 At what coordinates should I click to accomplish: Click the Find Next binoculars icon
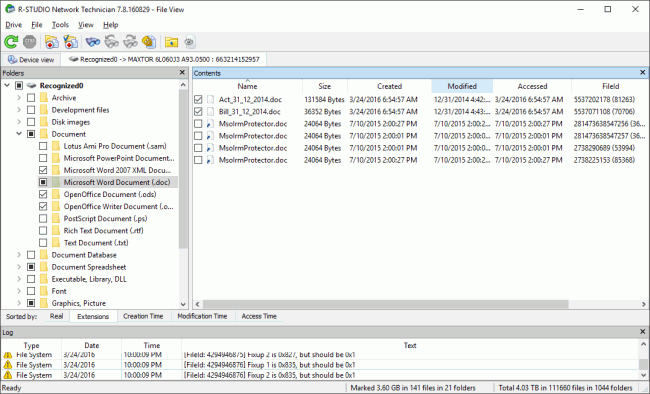(x=130, y=41)
